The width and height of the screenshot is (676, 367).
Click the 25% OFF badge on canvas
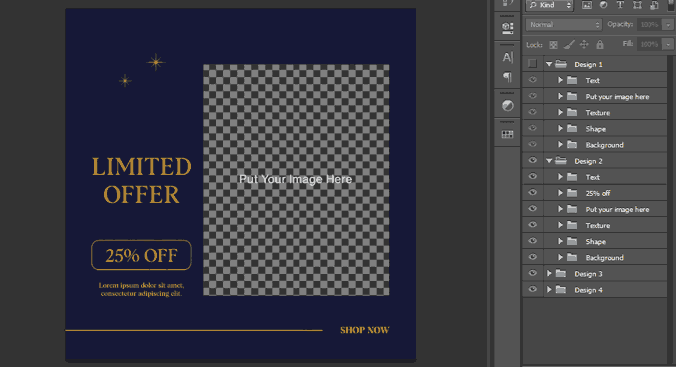click(141, 255)
